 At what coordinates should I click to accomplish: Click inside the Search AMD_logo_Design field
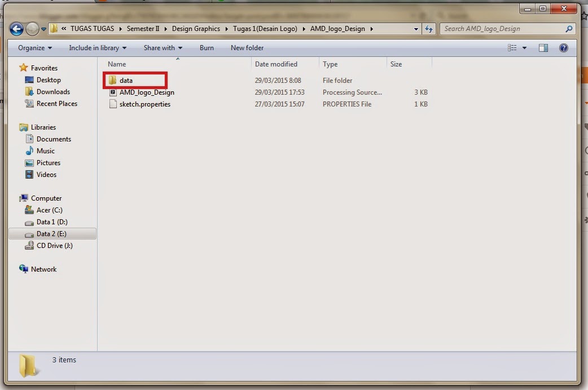click(x=497, y=29)
